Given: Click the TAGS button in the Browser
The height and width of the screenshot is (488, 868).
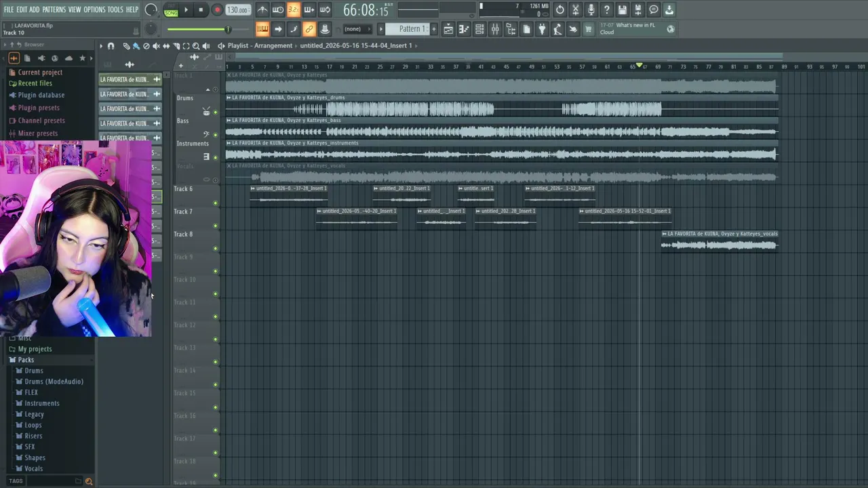Looking at the screenshot, I should pyautogui.click(x=16, y=481).
